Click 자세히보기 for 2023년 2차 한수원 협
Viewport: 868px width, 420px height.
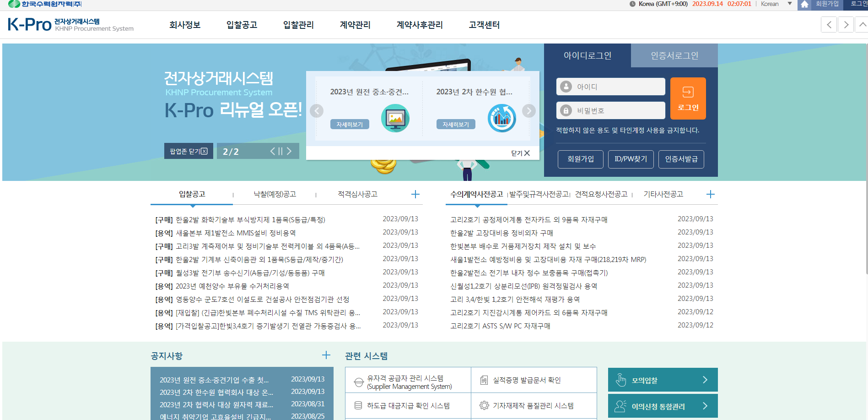click(x=456, y=124)
